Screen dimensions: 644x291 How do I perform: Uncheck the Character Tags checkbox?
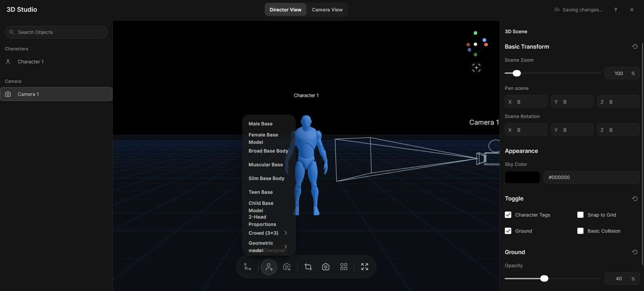508,215
